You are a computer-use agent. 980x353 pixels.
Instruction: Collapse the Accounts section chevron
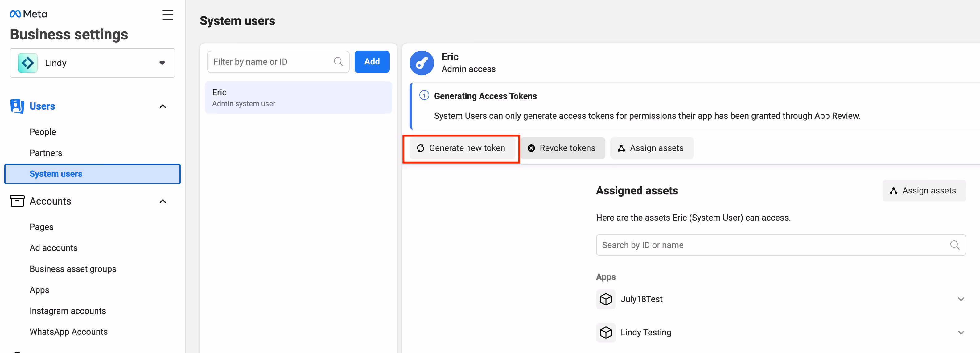[x=163, y=201]
